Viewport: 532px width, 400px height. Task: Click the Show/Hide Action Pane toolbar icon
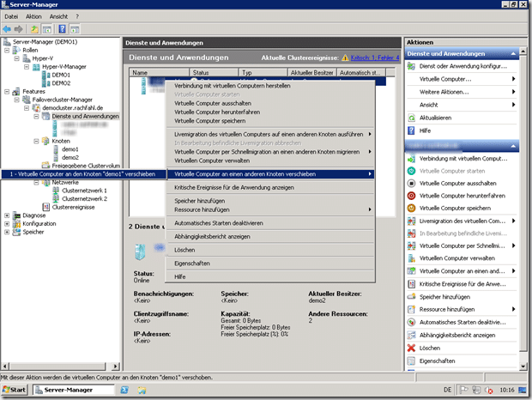point(75,29)
